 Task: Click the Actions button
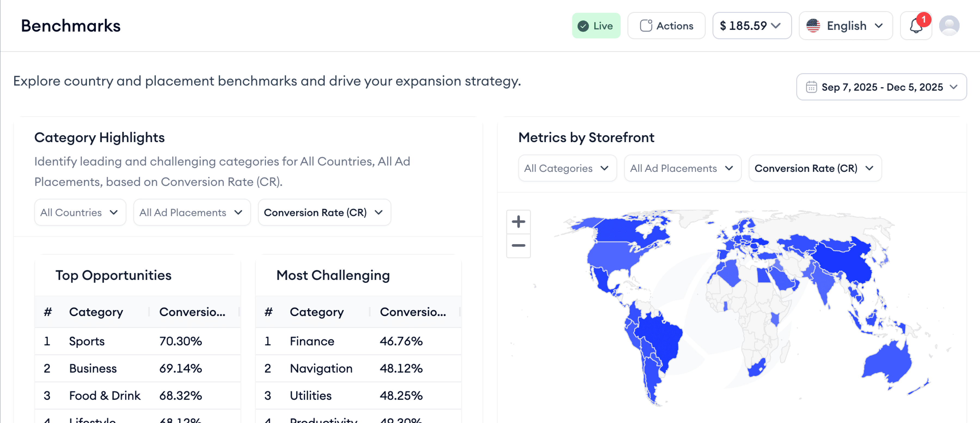(666, 26)
